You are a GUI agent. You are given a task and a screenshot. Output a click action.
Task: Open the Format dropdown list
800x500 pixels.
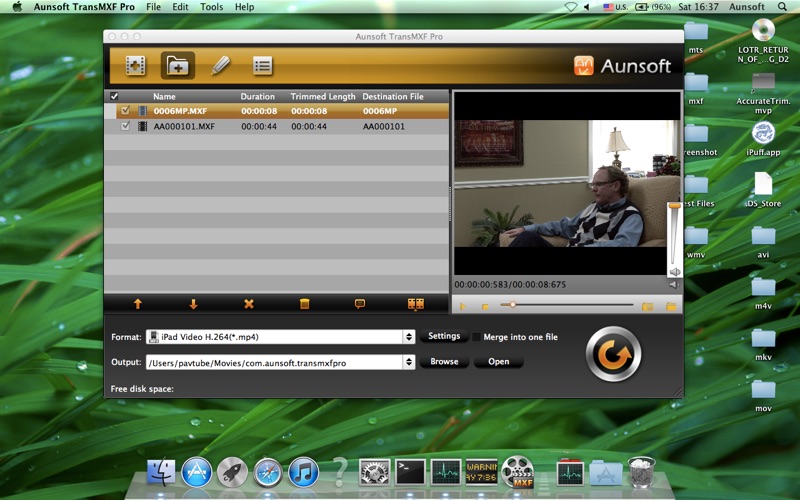pos(408,337)
